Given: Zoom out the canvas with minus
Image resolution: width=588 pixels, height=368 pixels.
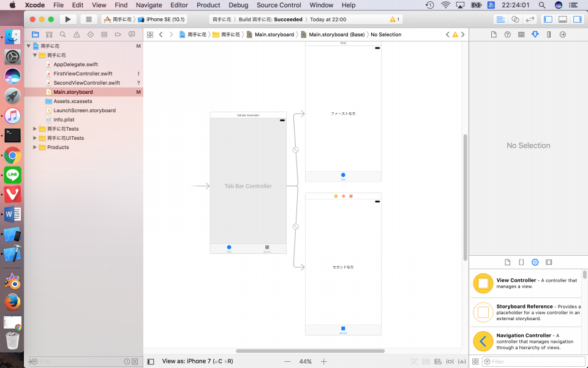Looking at the screenshot, I should coord(287,362).
